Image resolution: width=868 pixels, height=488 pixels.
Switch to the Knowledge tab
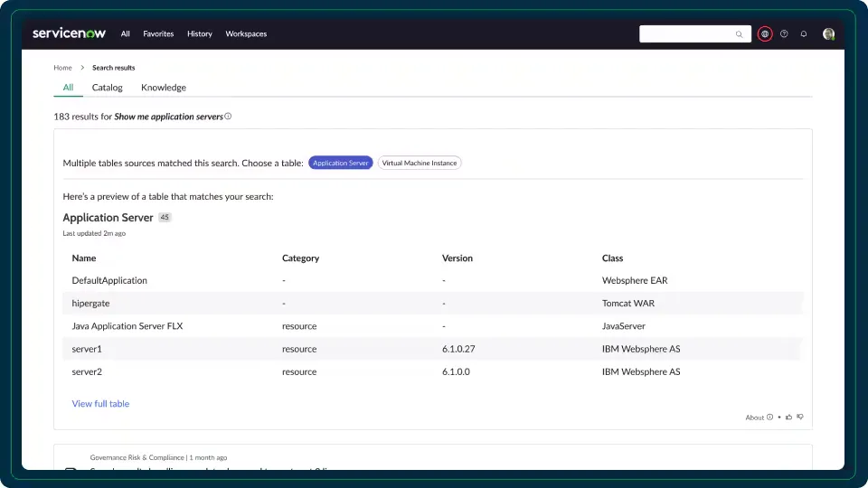[164, 88]
